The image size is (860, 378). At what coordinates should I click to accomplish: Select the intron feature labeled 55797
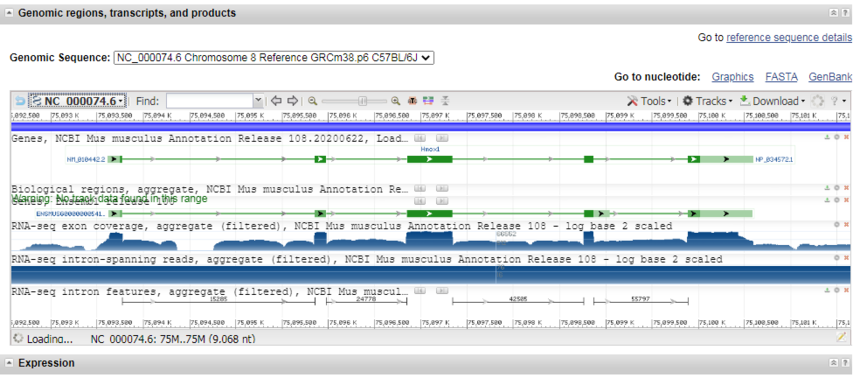pyautogui.click(x=641, y=300)
